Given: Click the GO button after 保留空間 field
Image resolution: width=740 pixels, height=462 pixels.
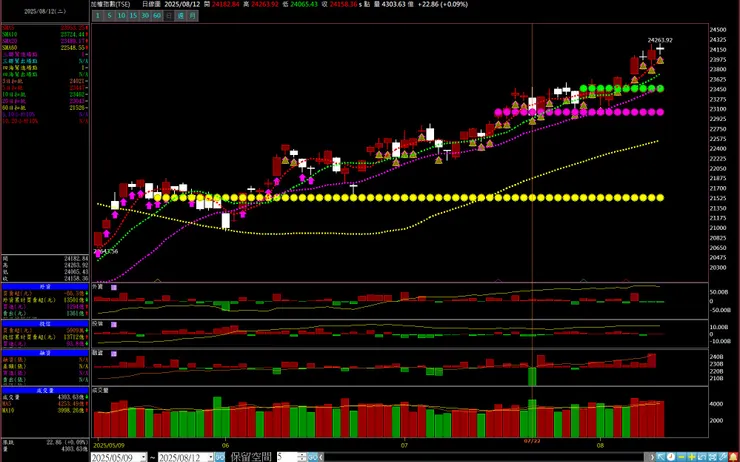Looking at the screenshot, I should tap(312, 457).
